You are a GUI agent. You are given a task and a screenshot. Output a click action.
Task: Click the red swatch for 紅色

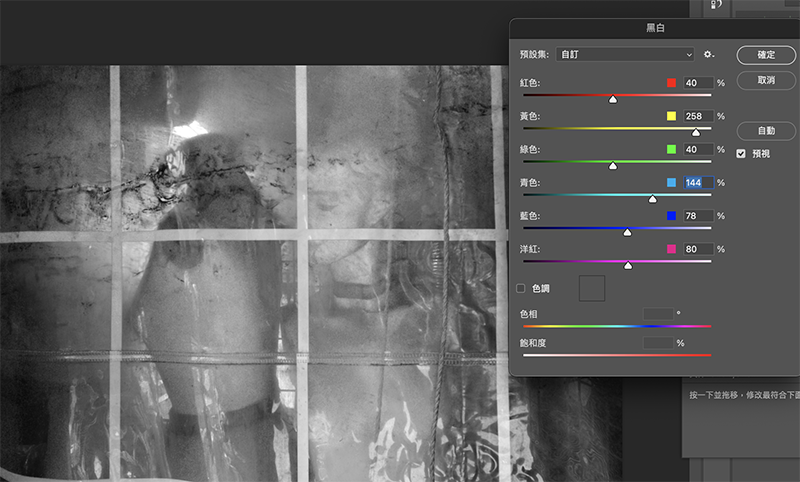(x=672, y=83)
